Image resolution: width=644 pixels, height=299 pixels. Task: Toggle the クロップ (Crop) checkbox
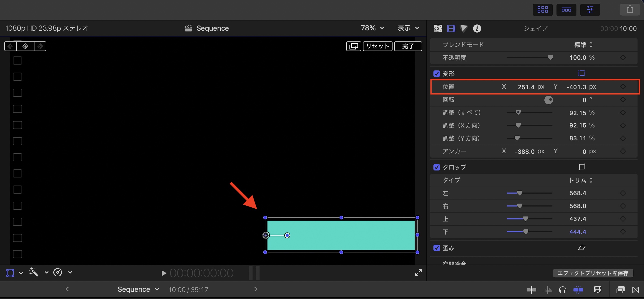(436, 167)
